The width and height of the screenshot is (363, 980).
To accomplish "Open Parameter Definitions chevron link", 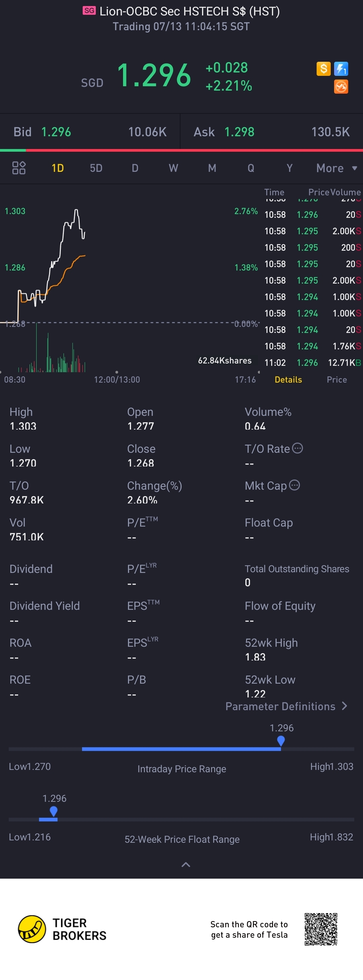I will pyautogui.click(x=286, y=706).
